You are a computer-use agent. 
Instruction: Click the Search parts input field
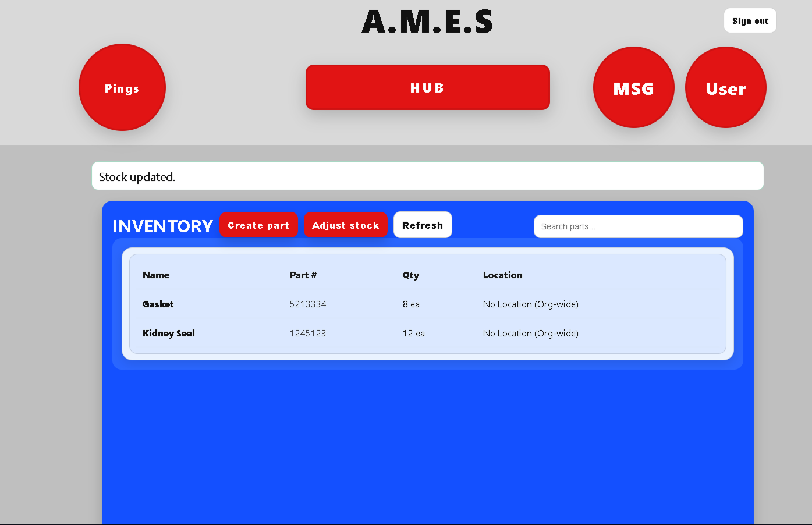coord(638,226)
